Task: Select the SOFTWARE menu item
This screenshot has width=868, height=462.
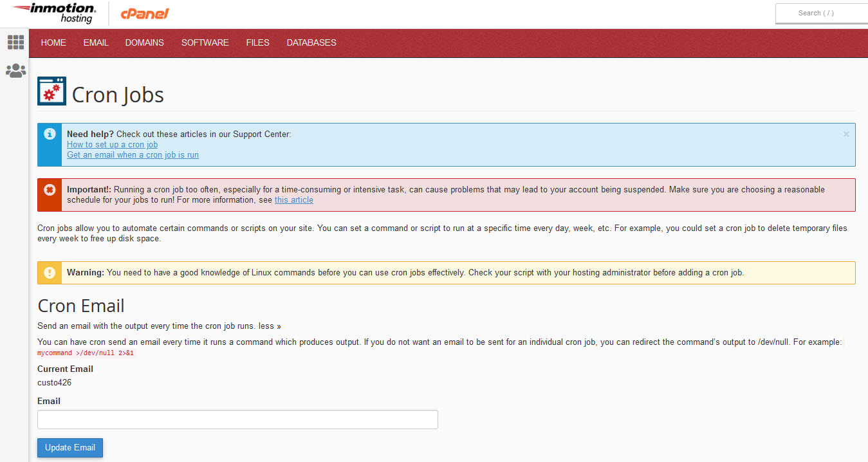Action: (x=205, y=42)
